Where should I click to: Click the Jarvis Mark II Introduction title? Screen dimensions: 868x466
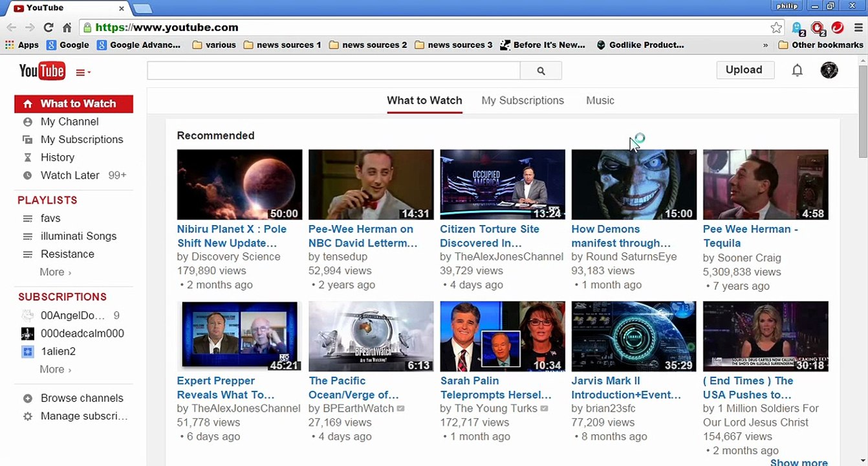[626, 388]
